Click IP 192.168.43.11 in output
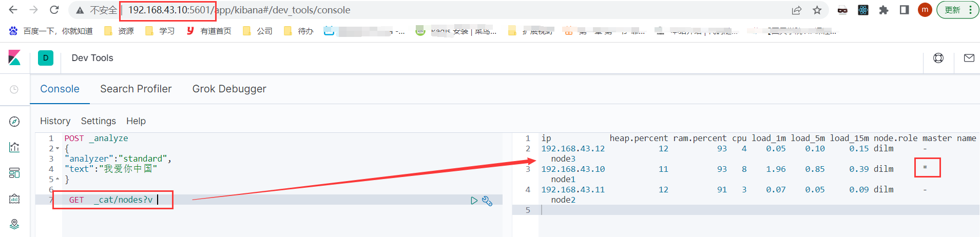The height and width of the screenshot is (237, 980). [573, 189]
